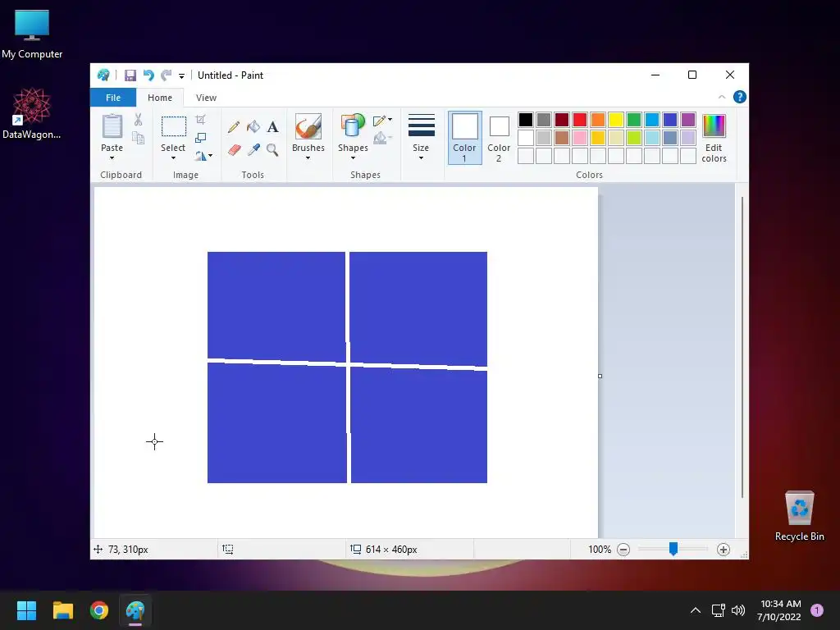Open File Explorer from the taskbar
This screenshot has height=630, width=840.
62,610
